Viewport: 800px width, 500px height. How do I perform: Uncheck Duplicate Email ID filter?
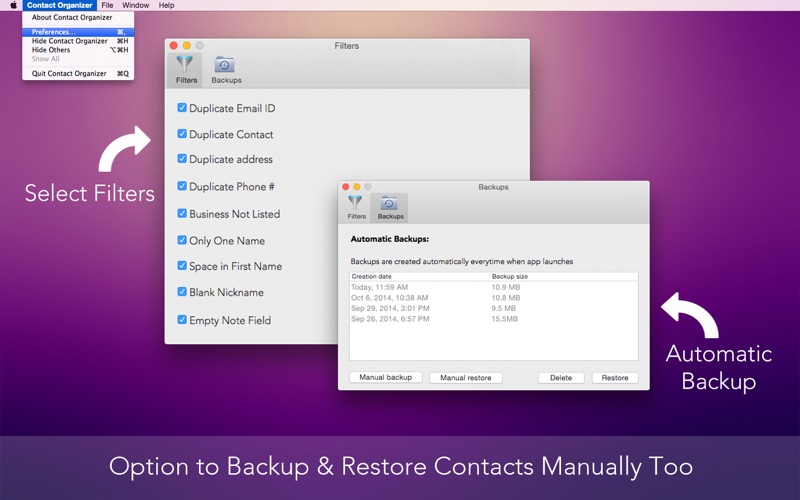(182, 108)
